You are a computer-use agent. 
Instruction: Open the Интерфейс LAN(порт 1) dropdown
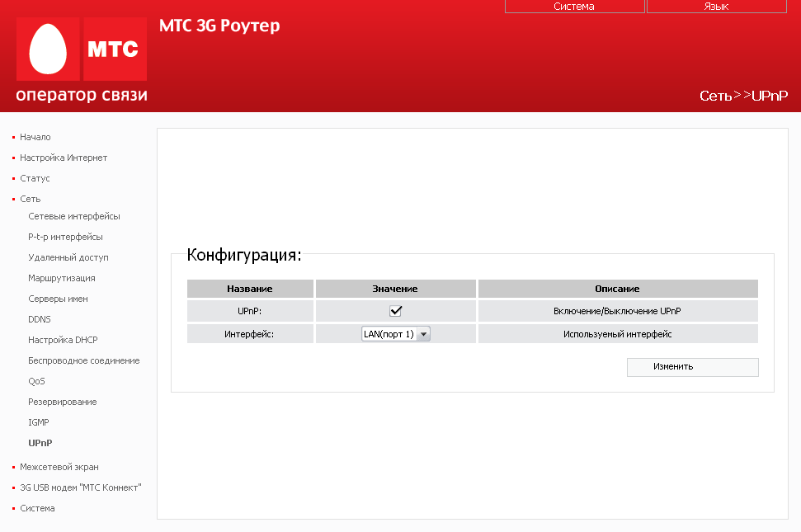pos(396,334)
